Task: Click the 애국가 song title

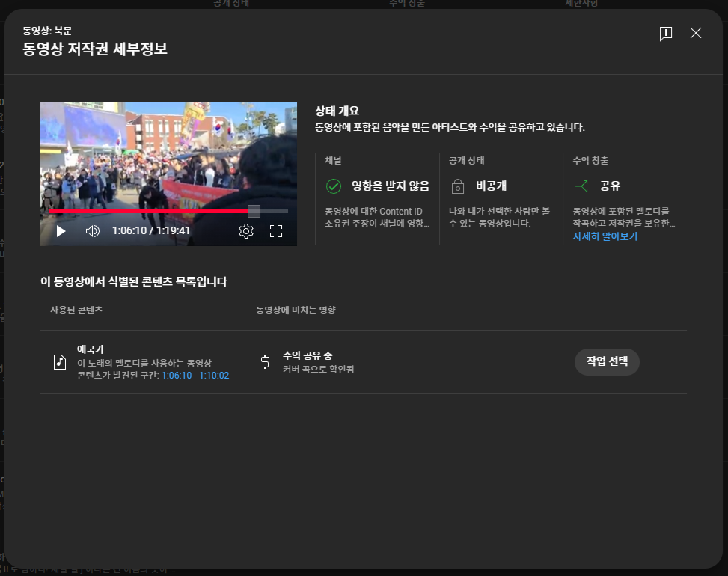Action: click(91, 349)
